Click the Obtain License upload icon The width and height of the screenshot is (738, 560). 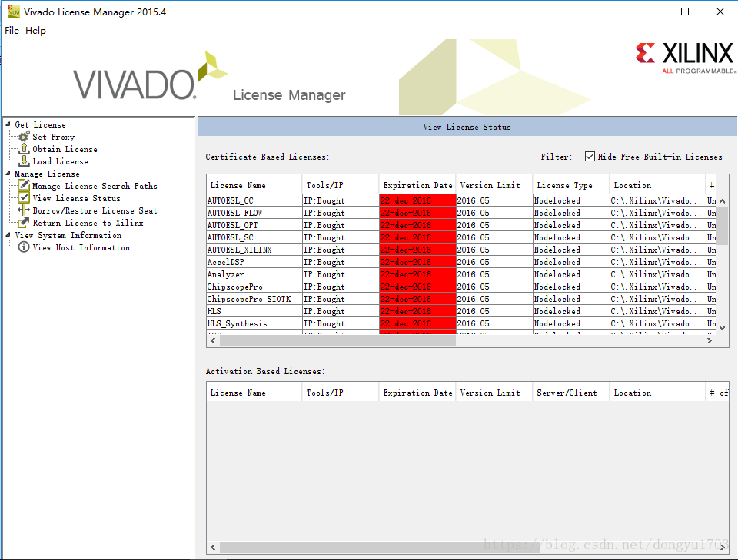(24, 149)
